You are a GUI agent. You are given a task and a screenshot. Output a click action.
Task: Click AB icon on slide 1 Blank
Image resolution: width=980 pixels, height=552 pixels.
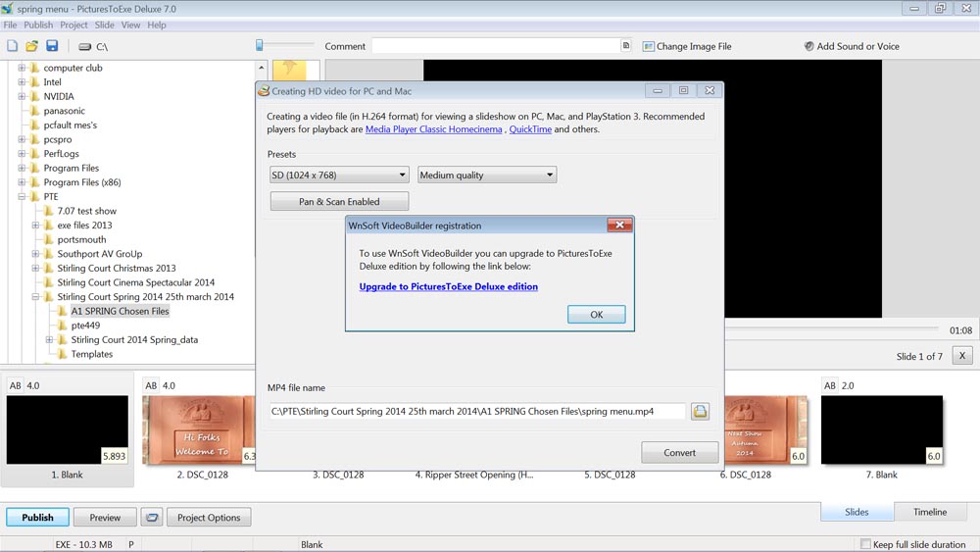pyautogui.click(x=16, y=385)
